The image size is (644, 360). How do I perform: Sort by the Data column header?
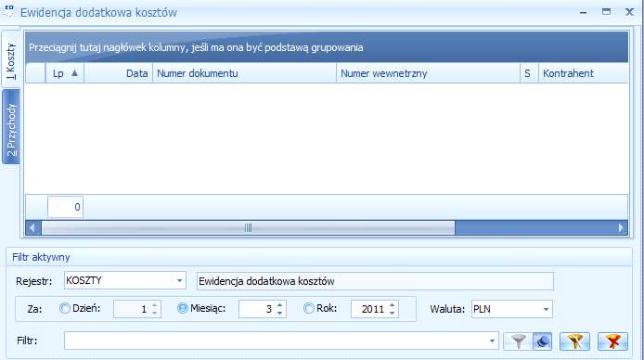(118, 73)
